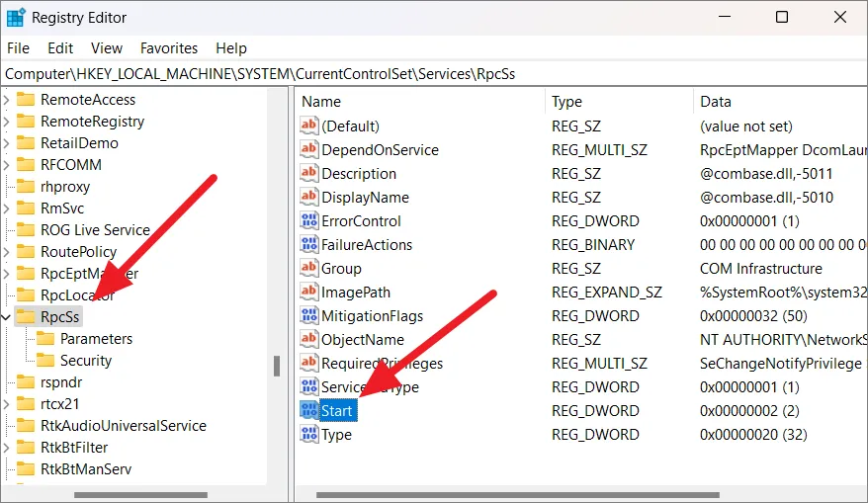Image resolution: width=868 pixels, height=503 pixels.
Task: Click the DependOnService value icon
Action: click(308, 149)
